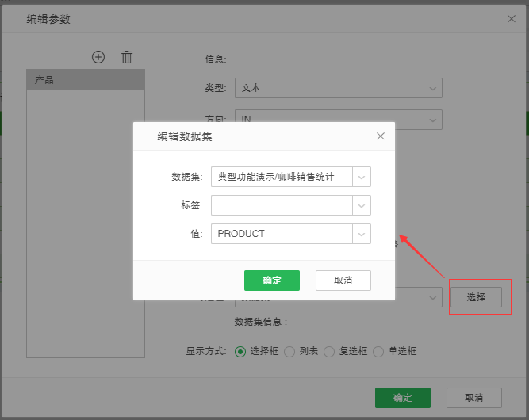Screen dimensions: 529x420
Task: Click the delete parameter trash icon
Action: 127,57
